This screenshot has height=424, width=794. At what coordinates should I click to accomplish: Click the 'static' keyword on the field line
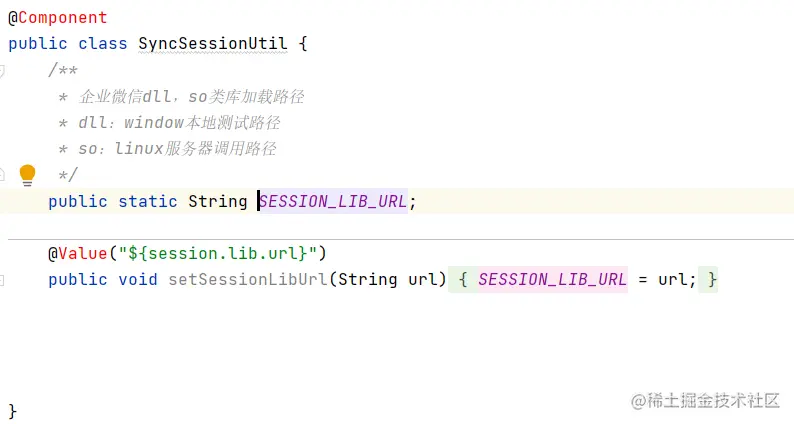(x=148, y=202)
